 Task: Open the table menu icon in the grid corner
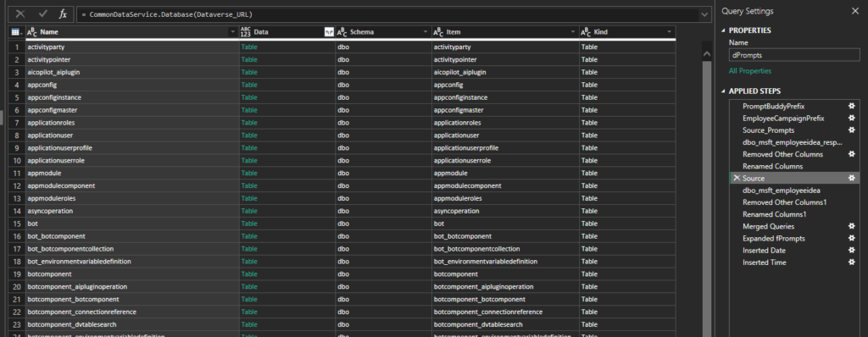(x=17, y=32)
